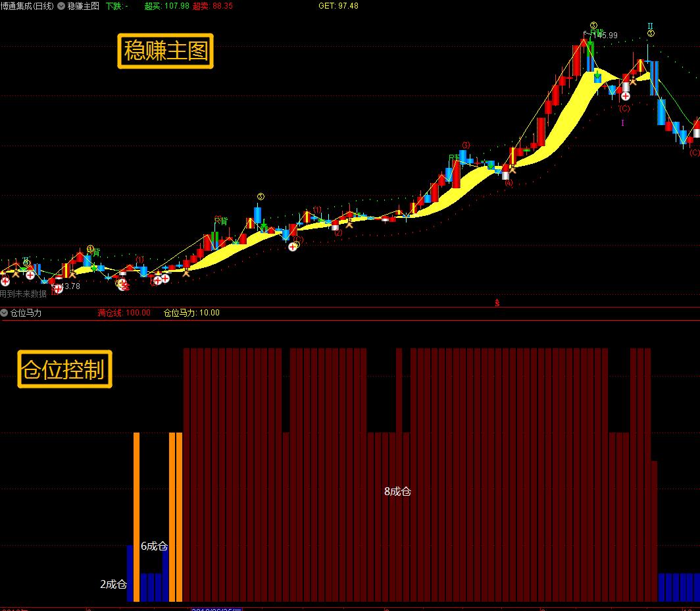Open the indicator dropdown beside 稳赚主图 in the header
This screenshot has width=700, height=611.
(x=61, y=6)
